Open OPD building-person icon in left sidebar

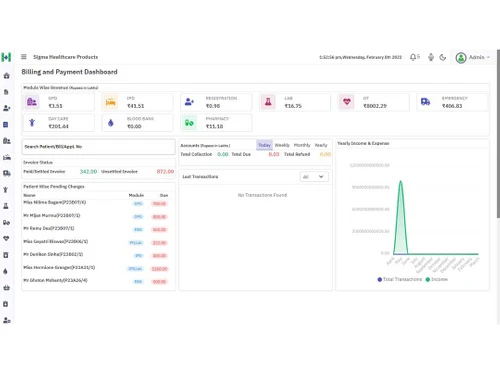pyautogui.click(x=6, y=141)
